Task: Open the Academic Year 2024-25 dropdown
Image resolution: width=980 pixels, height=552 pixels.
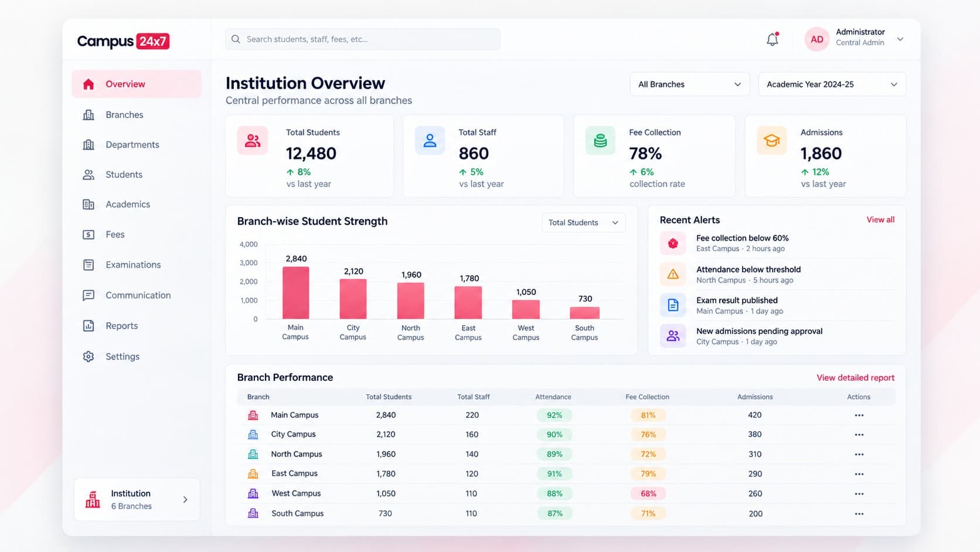Action: point(832,84)
